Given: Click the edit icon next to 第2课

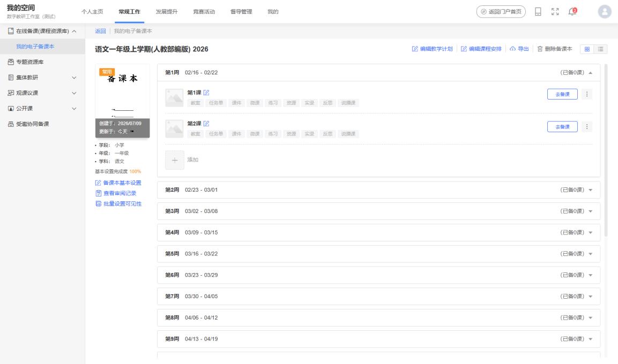Looking at the screenshot, I should [206, 124].
